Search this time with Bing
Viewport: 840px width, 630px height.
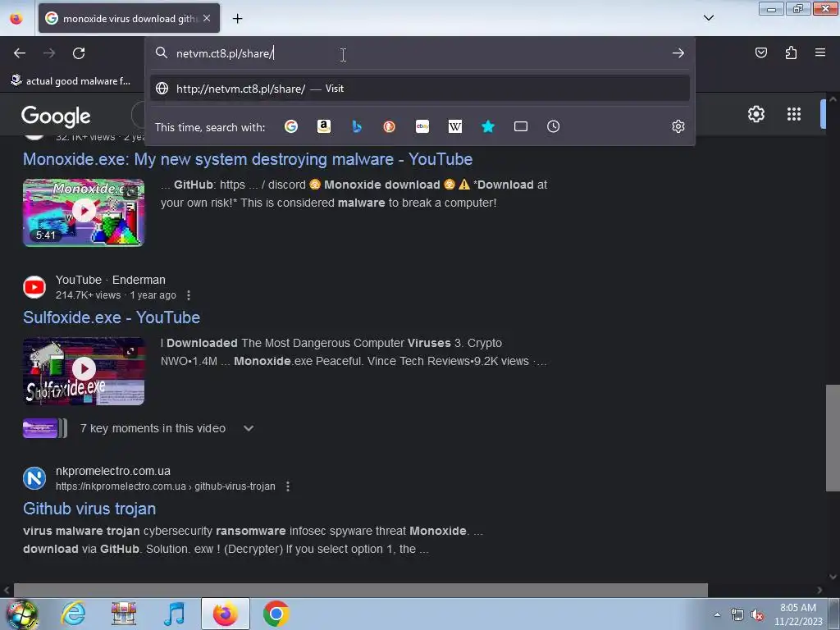click(x=357, y=126)
